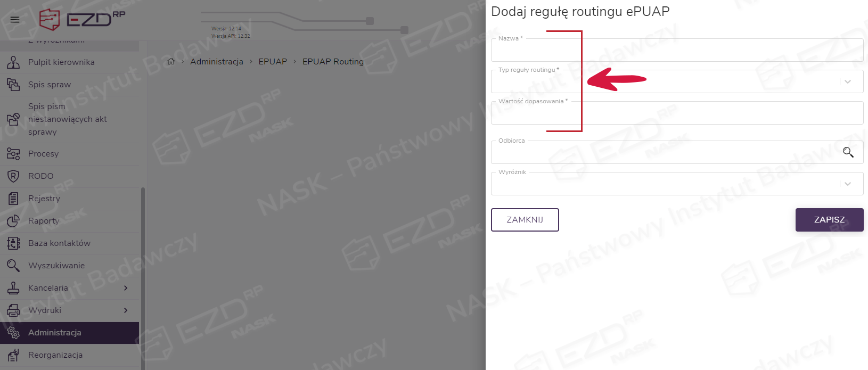Image resolution: width=868 pixels, height=370 pixels.
Task: Click the Nazwa input field
Action: tap(676, 51)
